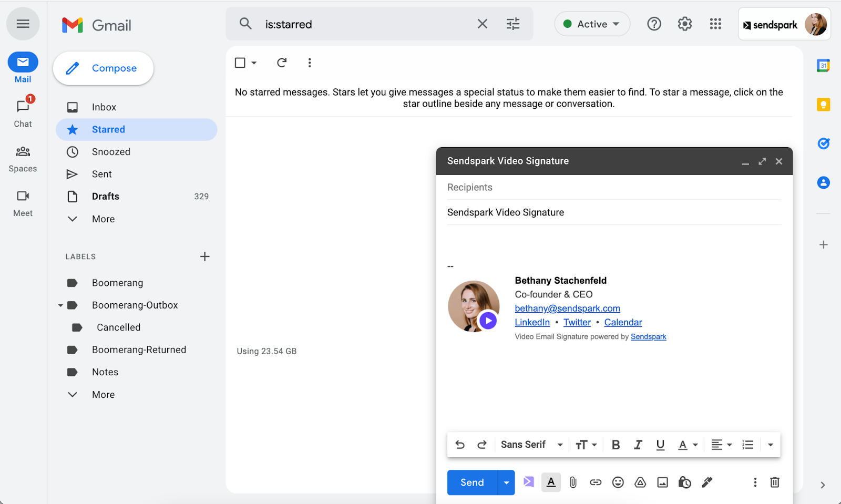Open Google Keep side panel icon
Viewport: 841px width, 504px height.
(x=823, y=105)
